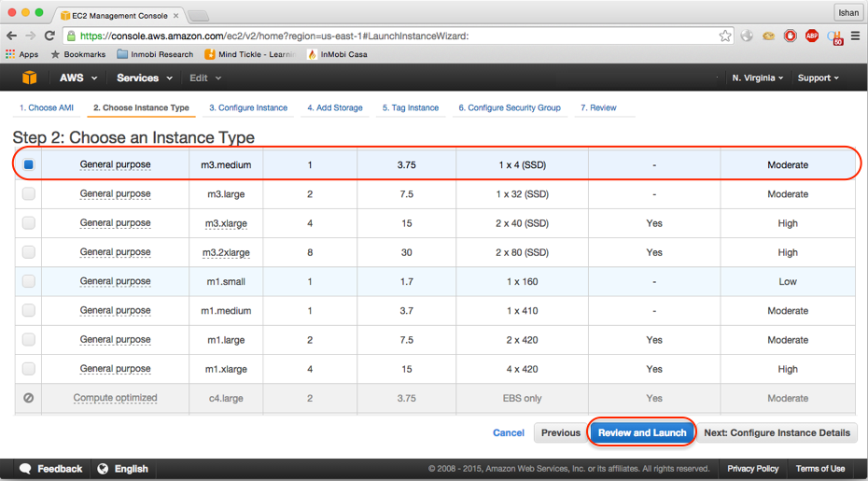Go to 7. Review tab
Viewport: 868px width, 481px height.
(x=598, y=108)
